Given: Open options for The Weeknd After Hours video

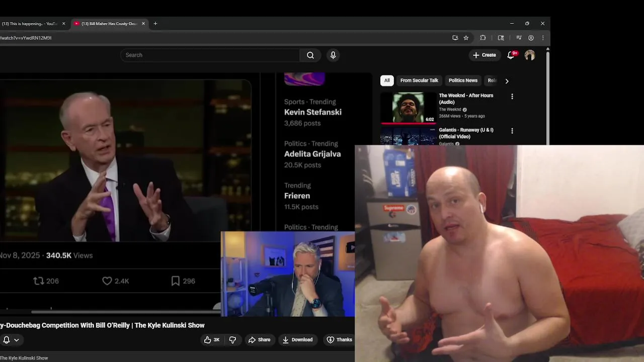Looking at the screenshot, I should pyautogui.click(x=512, y=97).
